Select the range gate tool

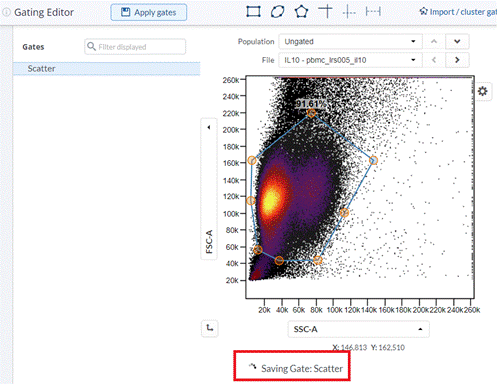pos(373,12)
